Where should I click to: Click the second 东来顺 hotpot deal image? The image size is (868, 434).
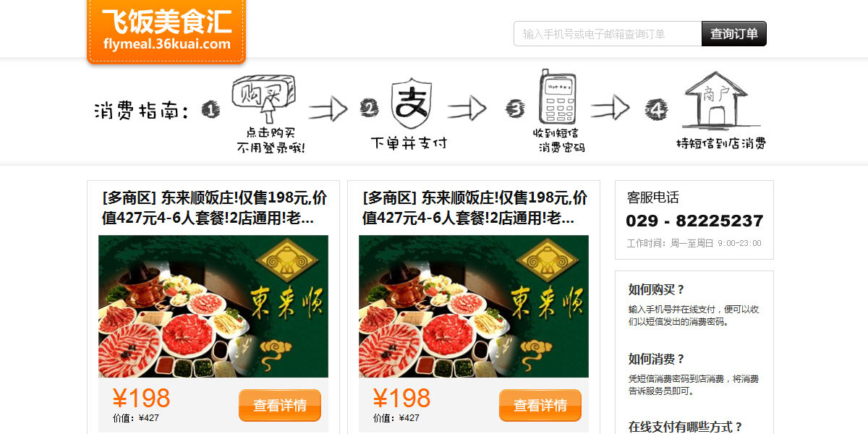pyautogui.click(x=474, y=306)
